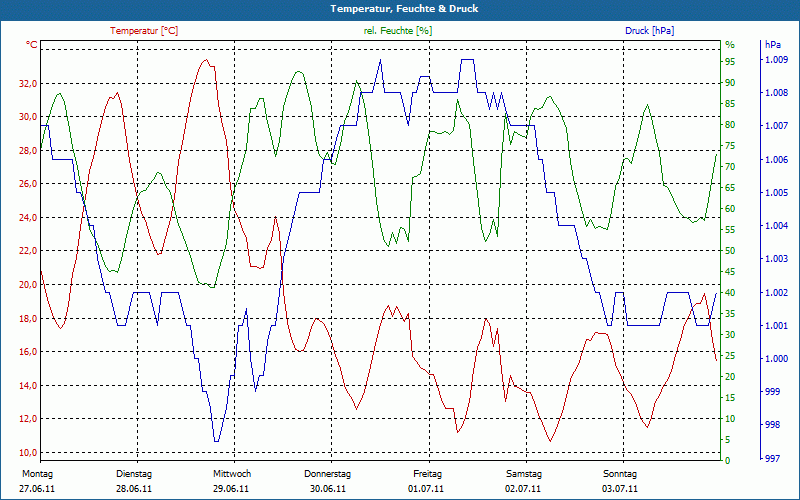Click the '30,0' temperature axis value
800x500 pixels.
pyautogui.click(x=28, y=116)
